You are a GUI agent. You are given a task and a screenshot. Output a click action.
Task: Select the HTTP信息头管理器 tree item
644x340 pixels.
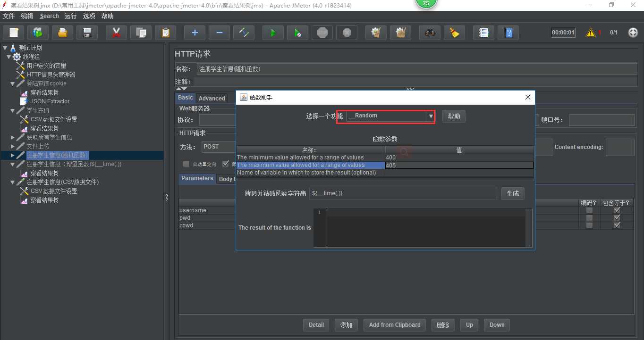point(51,75)
